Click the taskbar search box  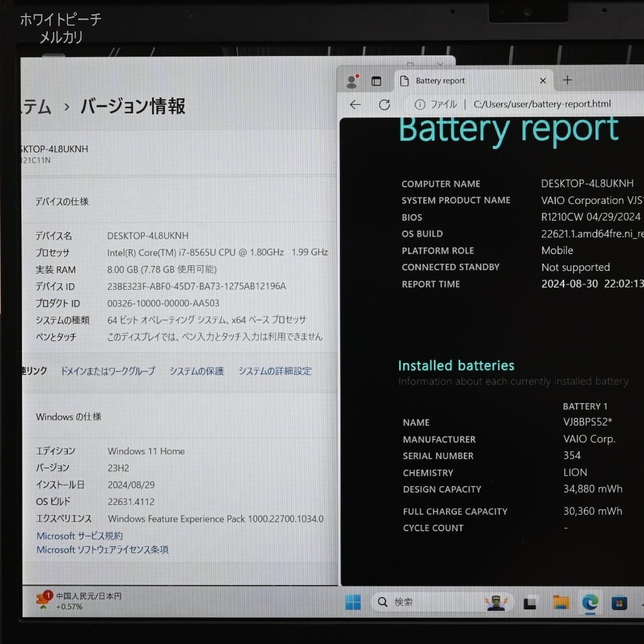442,602
